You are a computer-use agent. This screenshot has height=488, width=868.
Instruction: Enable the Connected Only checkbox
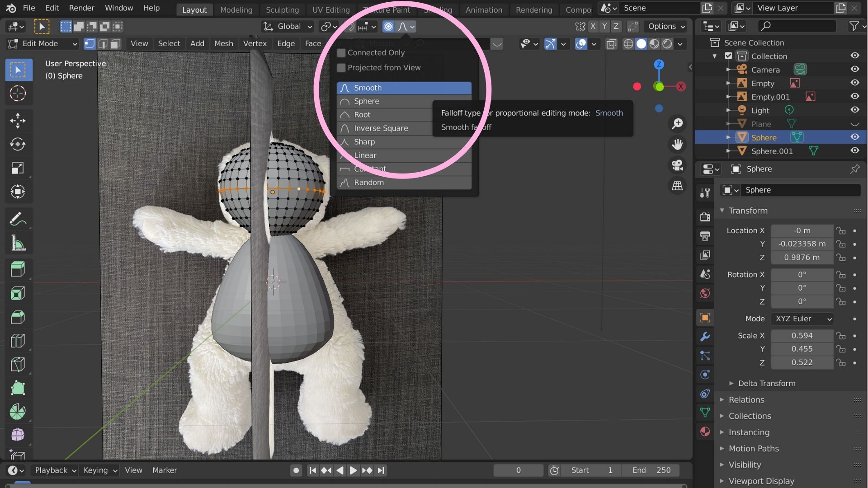(341, 53)
